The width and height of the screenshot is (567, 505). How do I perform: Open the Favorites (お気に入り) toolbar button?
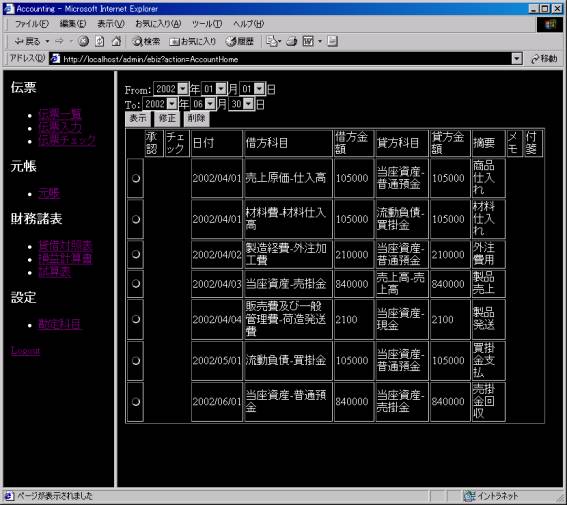coord(193,41)
